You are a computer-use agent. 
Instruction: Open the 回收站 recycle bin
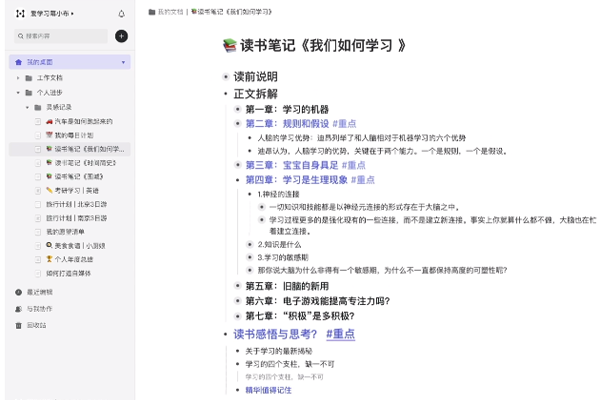(x=36, y=325)
